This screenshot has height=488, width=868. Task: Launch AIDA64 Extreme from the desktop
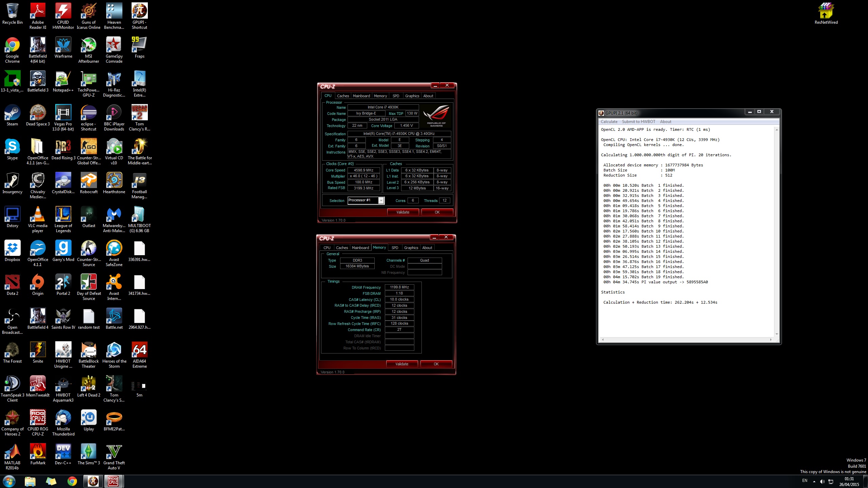pyautogui.click(x=139, y=355)
